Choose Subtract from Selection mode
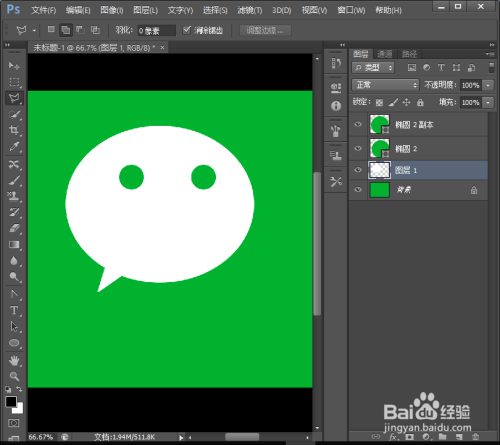 [80, 30]
